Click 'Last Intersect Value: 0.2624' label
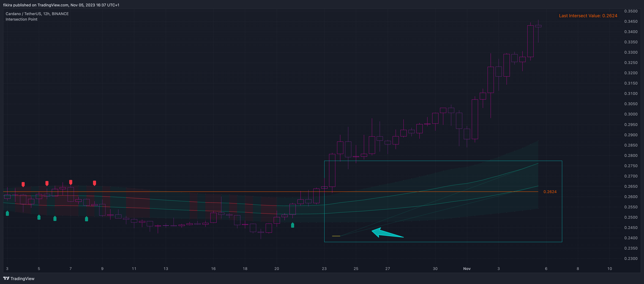 [x=588, y=16]
